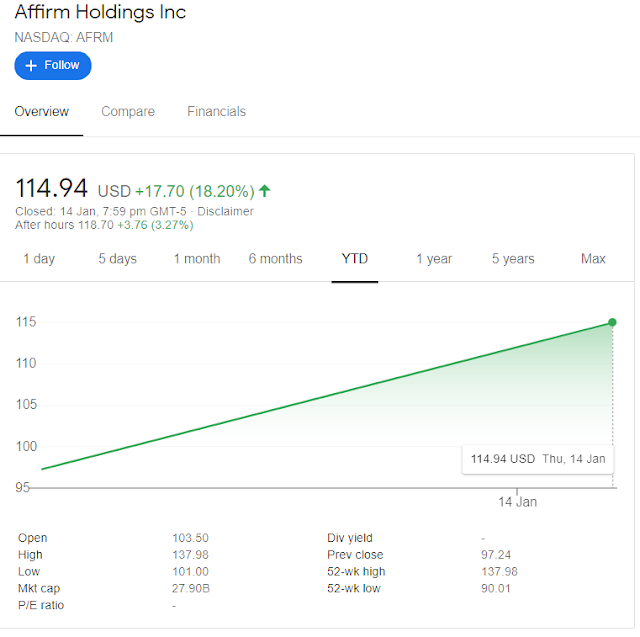
Task: Click the 114.94 price value
Action: [x=51, y=189]
